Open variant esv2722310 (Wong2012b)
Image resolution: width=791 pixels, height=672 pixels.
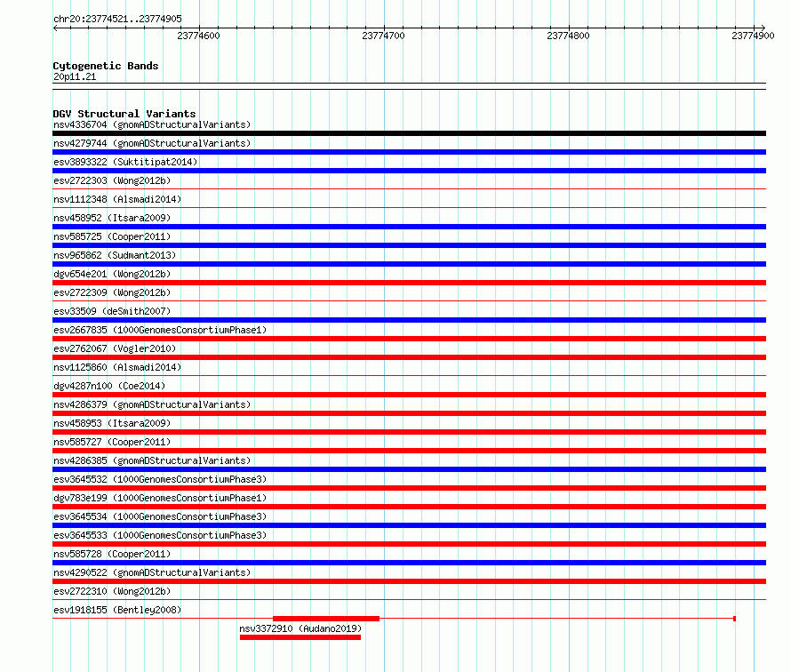coord(112,591)
